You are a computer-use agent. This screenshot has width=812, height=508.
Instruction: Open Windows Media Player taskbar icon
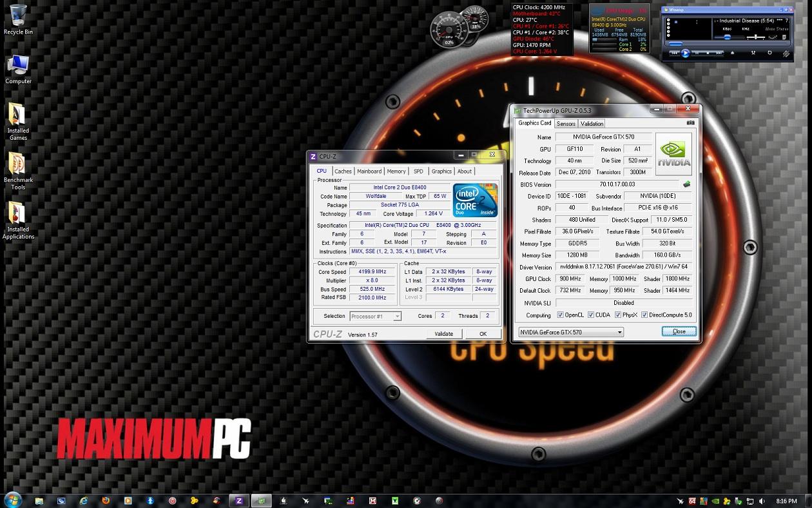[x=128, y=500]
